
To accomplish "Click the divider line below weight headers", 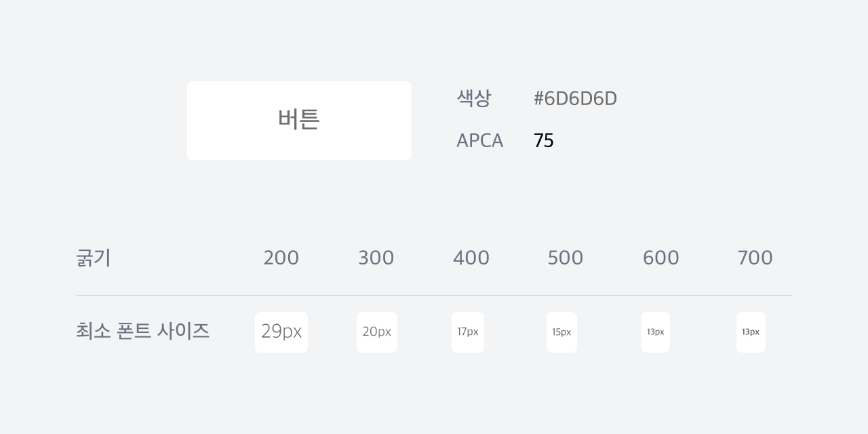I will tap(434, 295).
